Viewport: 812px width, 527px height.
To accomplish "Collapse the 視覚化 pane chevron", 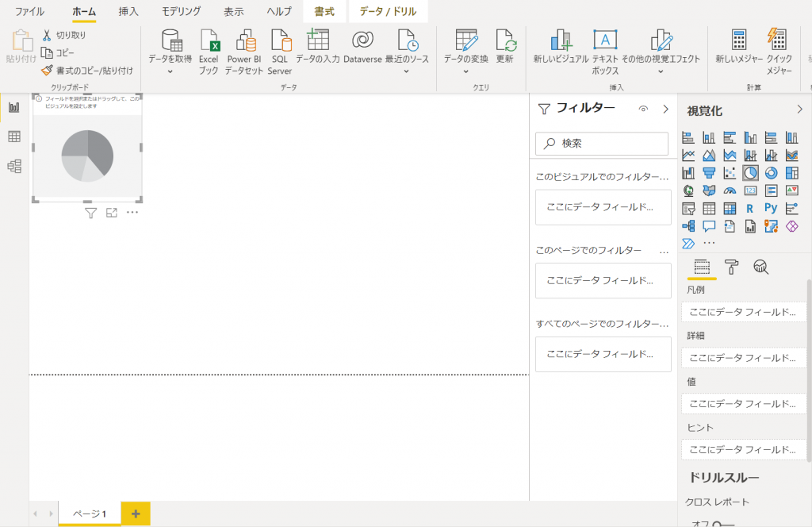I will pos(799,110).
